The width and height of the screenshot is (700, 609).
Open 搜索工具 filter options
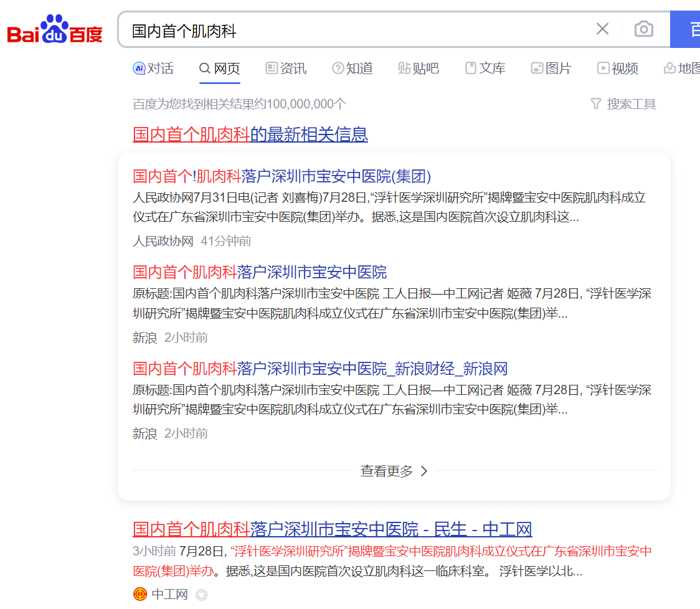pyautogui.click(x=623, y=104)
